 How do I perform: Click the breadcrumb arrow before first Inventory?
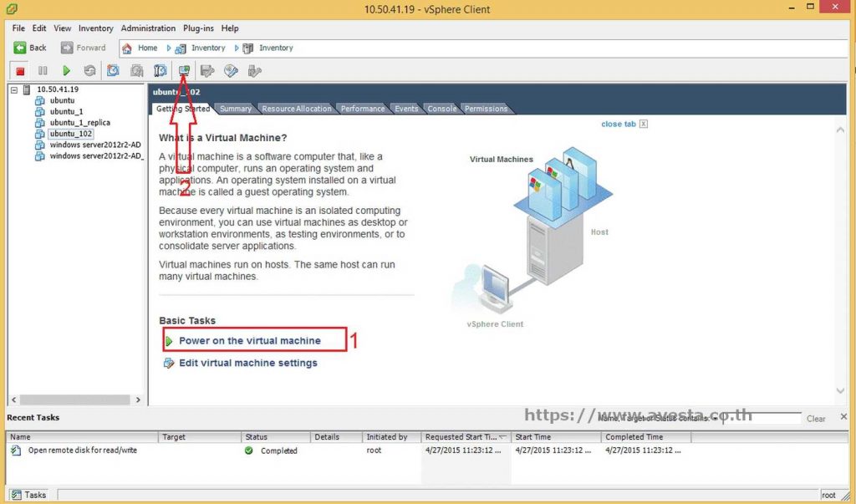click(169, 48)
